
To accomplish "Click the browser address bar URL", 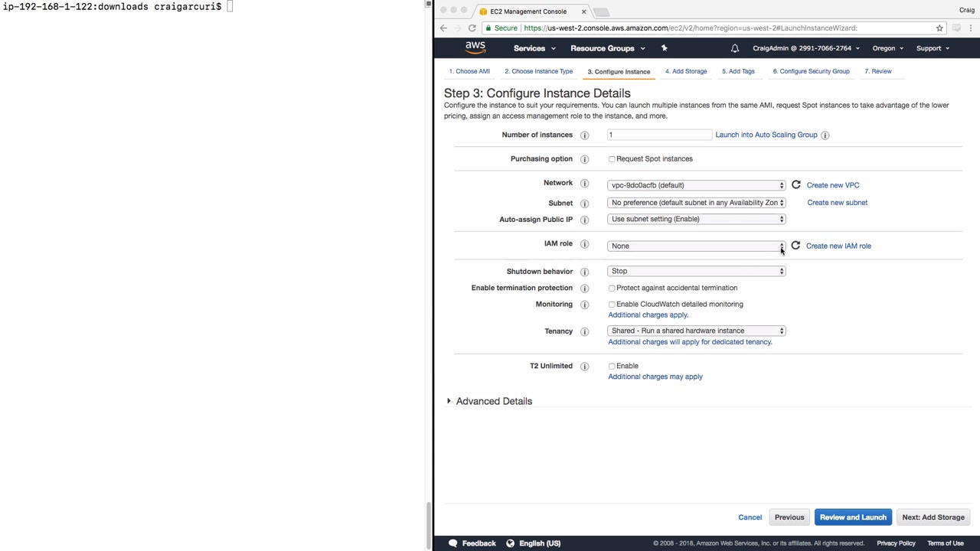I will [691, 28].
